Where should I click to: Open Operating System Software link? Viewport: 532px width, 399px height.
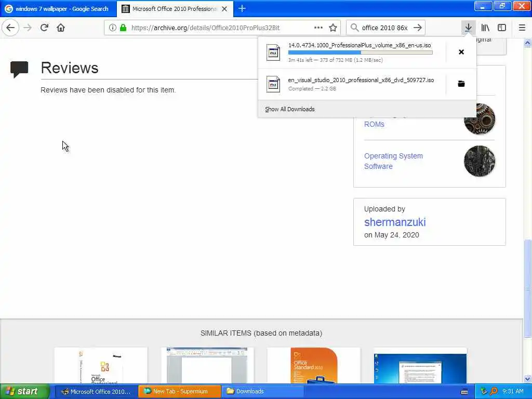393,161
